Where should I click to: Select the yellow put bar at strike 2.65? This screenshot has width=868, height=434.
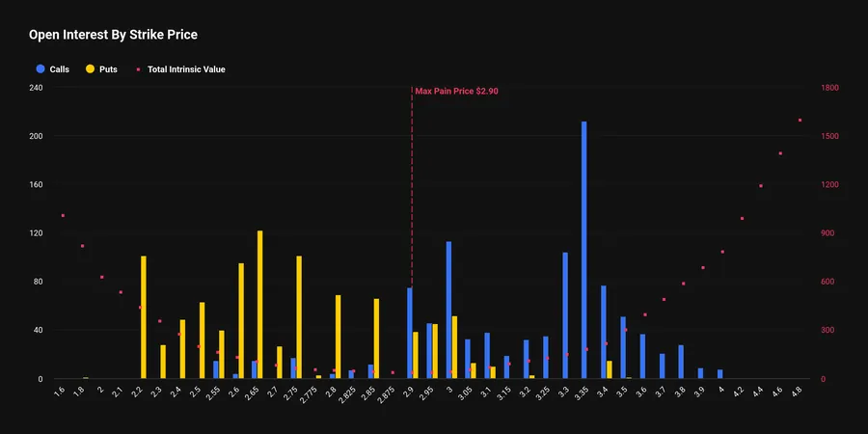pyautogui.click(x=260, y=305)
